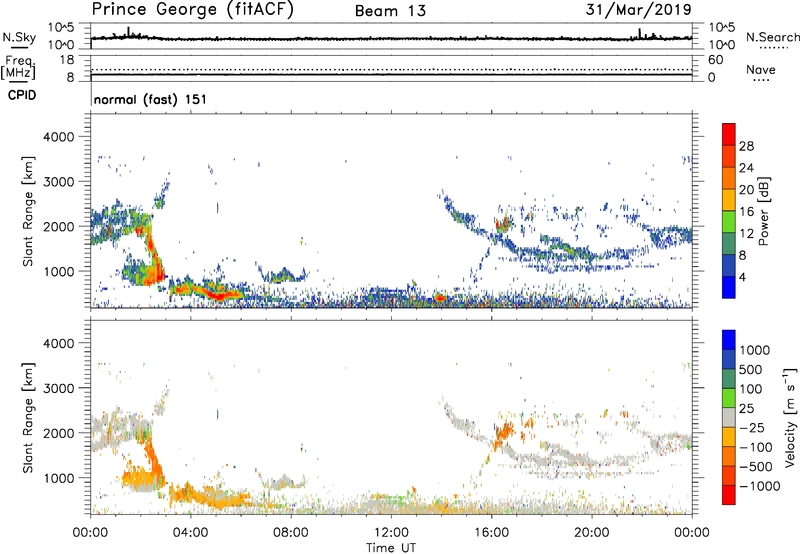Click the -100 label on the Velocity colorbar
This screenshot has width=800, height=554.
[756, 447]
